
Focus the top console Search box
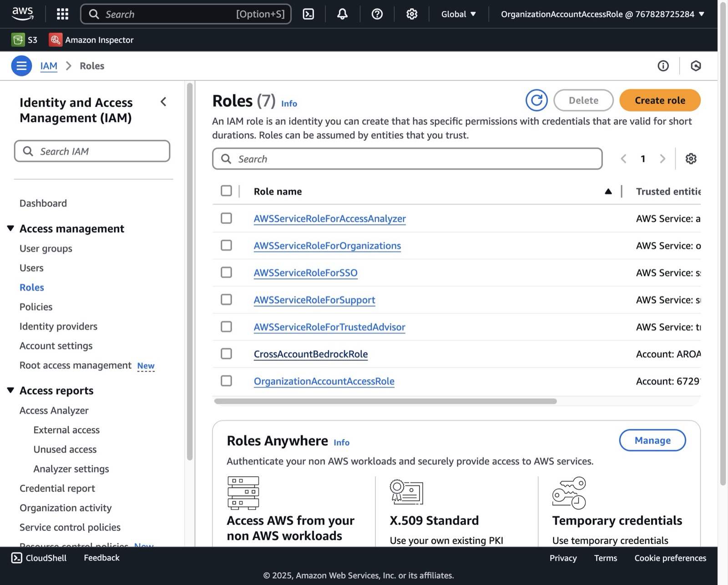click(186, 14)
